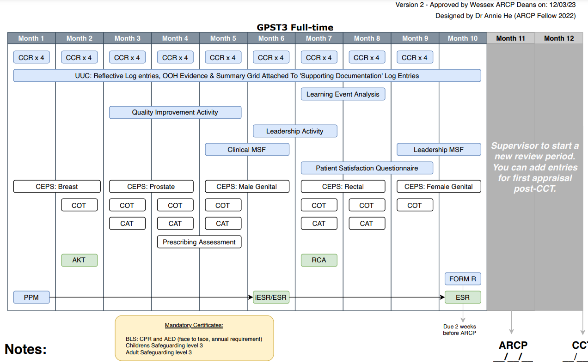Screen dimensions: 588x364
Task: Click the green AKT exam box
Action: (79, 260)
